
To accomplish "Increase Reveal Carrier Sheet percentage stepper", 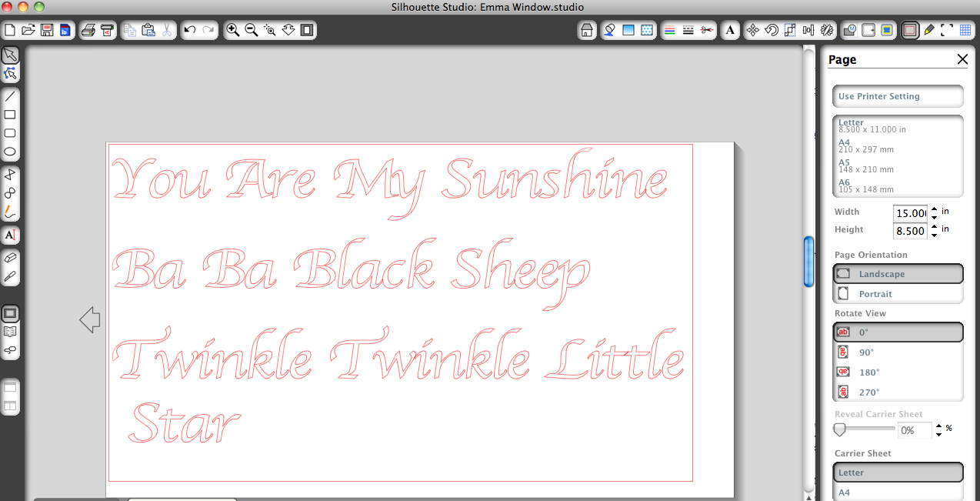I will [x=938, y=425].
